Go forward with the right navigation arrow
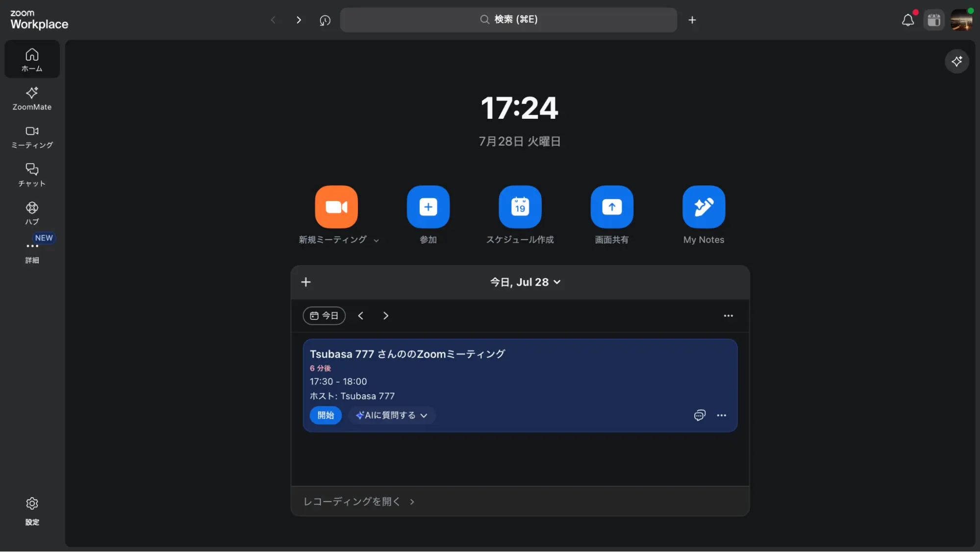The width and height of the screenshot is (980, 552). point(299,20)
